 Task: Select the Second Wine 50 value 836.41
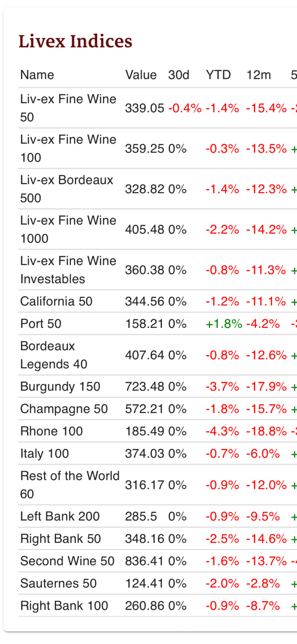(x=145, y=561)
